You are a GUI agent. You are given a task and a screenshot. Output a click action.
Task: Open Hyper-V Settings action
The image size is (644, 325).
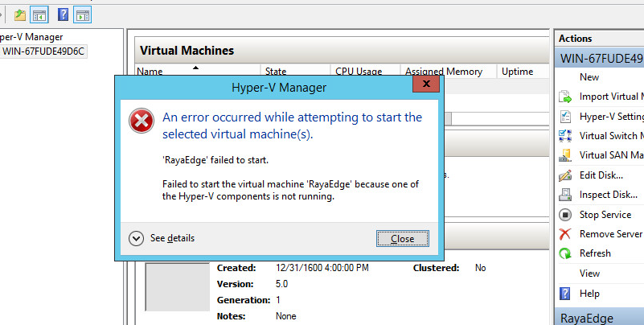click(x=612, y=117)
